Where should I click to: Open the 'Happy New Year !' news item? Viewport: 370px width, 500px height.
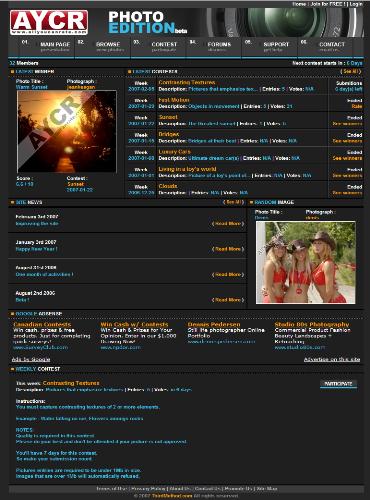37,249
